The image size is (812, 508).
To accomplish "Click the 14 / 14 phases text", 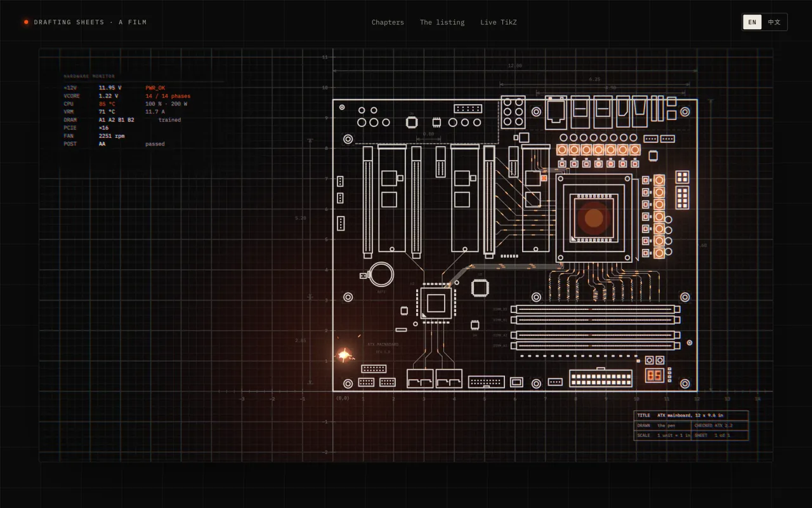I will pos(168,96).
